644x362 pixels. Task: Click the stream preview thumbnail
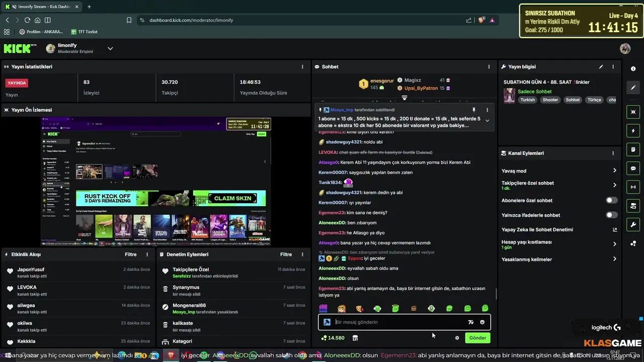click(x=155, y=182)
